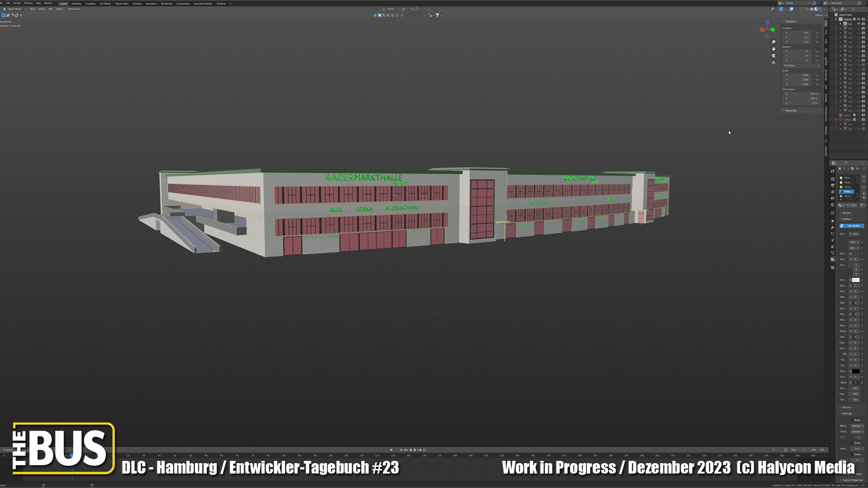
Task: Switch to the Shading workspace tab
Action: pos(137,4)
